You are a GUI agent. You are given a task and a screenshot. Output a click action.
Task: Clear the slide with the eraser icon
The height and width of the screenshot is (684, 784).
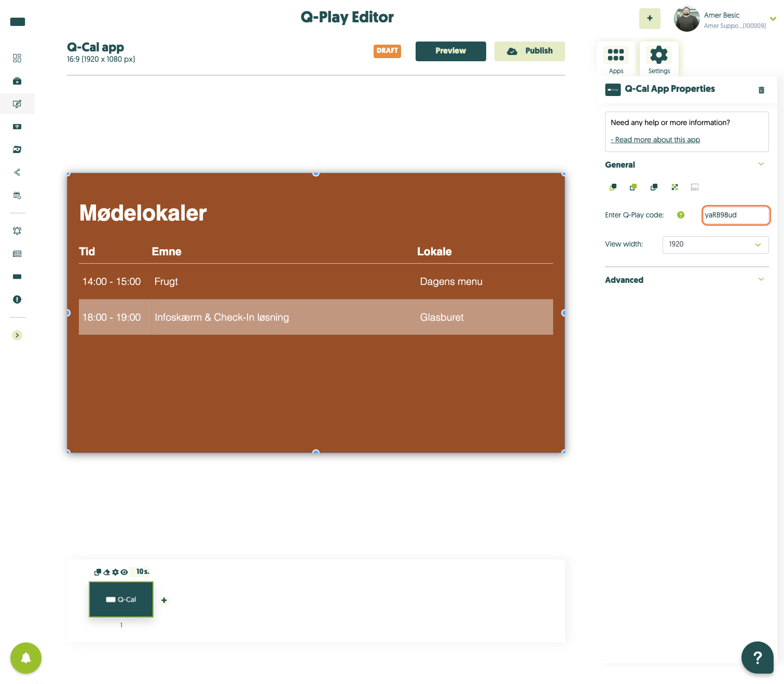[x=106, y=572]
